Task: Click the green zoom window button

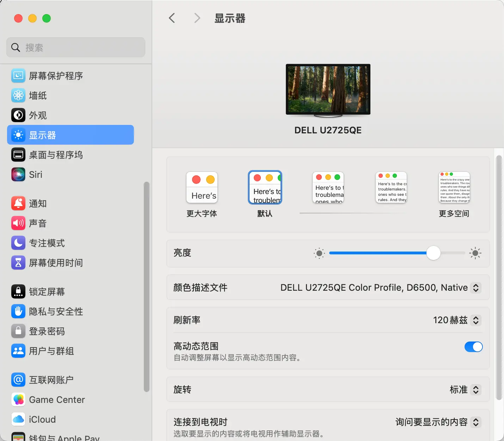Action: click(47, 18)
